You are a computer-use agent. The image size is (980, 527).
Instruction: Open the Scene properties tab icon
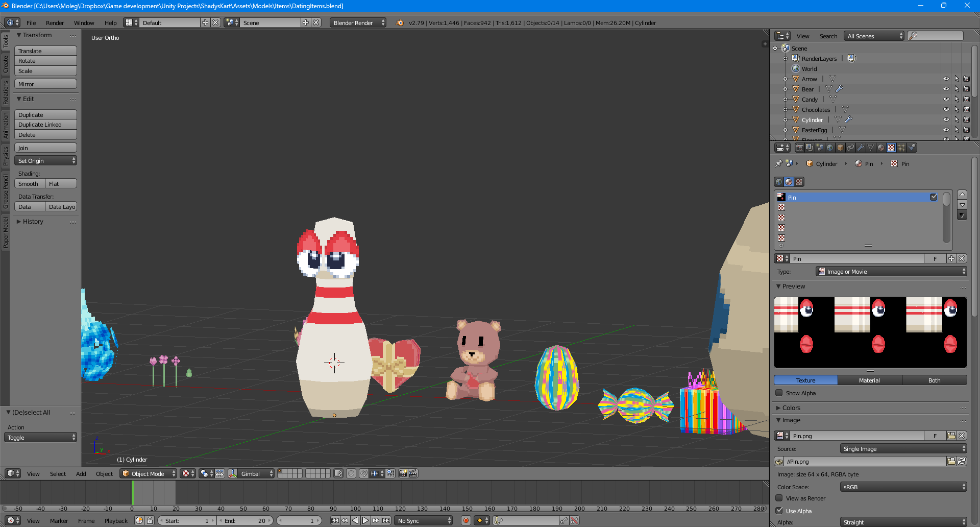pyautogui.click(x=820, y=148)
